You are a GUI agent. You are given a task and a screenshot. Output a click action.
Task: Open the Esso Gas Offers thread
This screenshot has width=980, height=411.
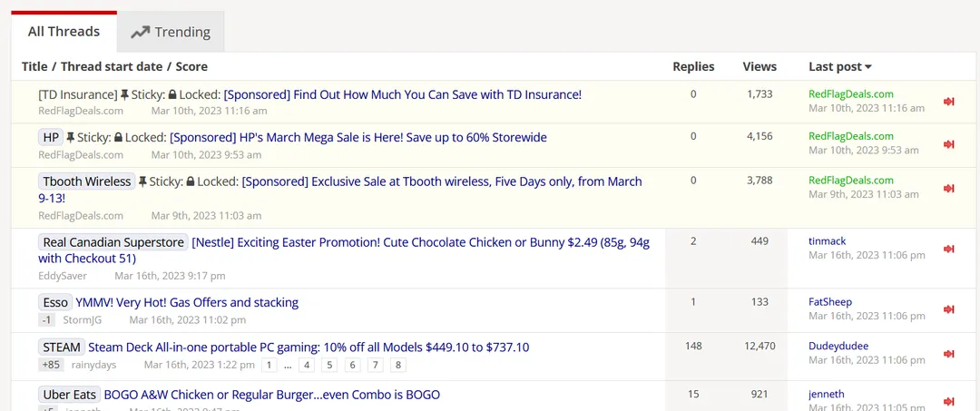click(187, 303)
